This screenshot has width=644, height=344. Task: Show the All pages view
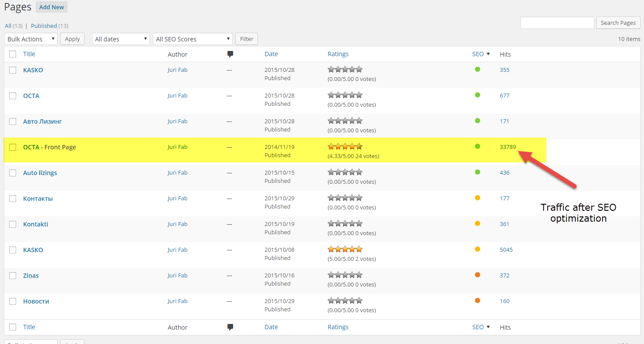(x=8, y=26)
